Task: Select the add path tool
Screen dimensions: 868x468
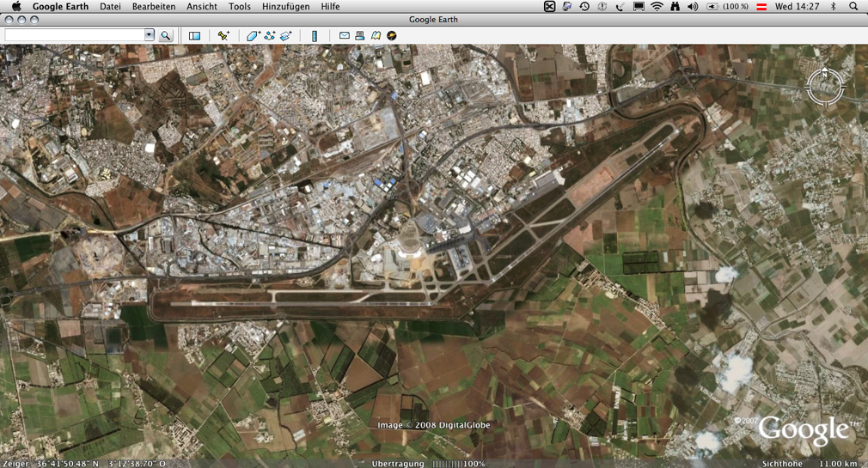Action: coord(270,36)
